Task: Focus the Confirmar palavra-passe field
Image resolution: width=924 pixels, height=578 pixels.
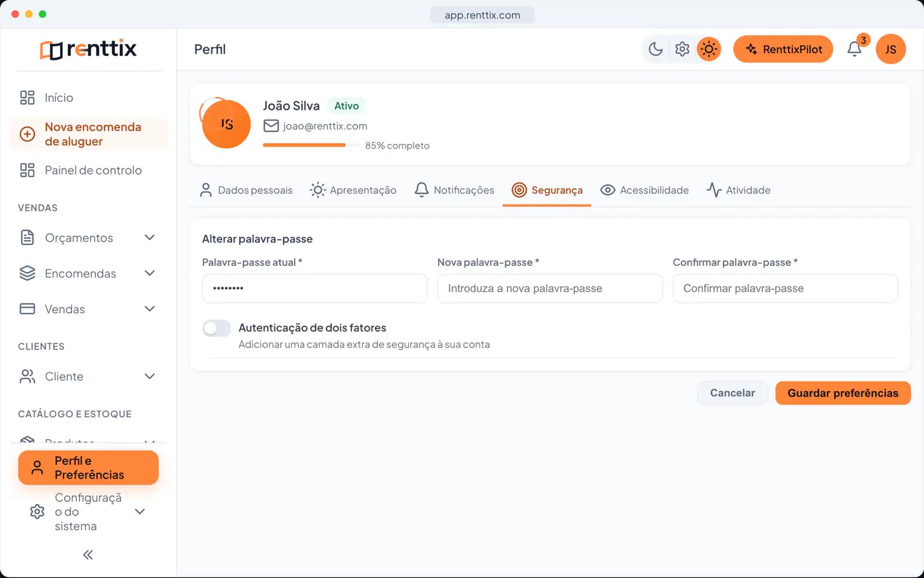Action: point(785,288)
